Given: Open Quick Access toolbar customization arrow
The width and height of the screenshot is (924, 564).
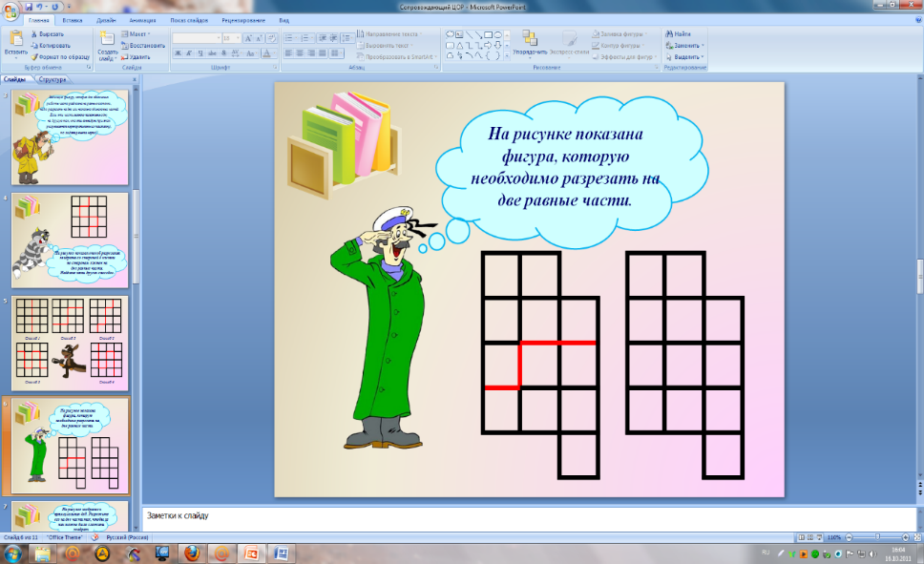Looking at the screenshot, I should point(69,7).
